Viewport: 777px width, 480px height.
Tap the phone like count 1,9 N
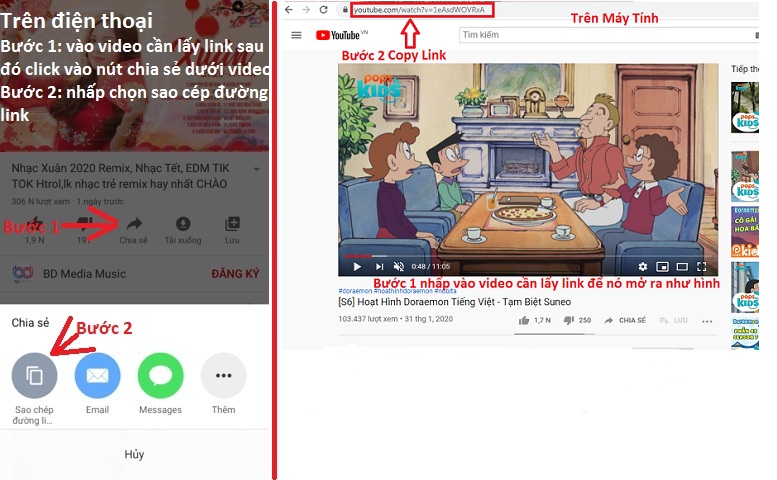pos(34,240)
